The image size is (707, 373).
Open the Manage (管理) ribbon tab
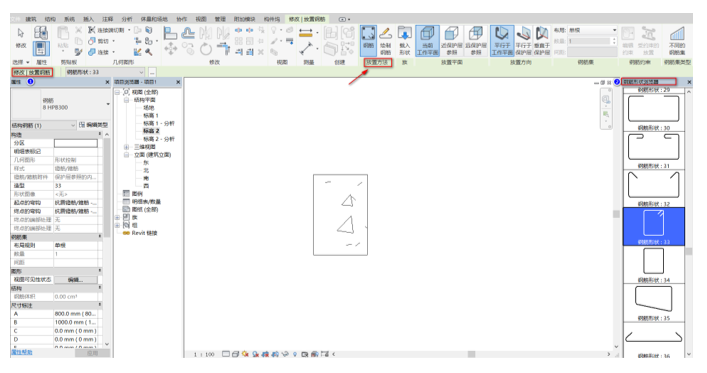coord(220,19)
